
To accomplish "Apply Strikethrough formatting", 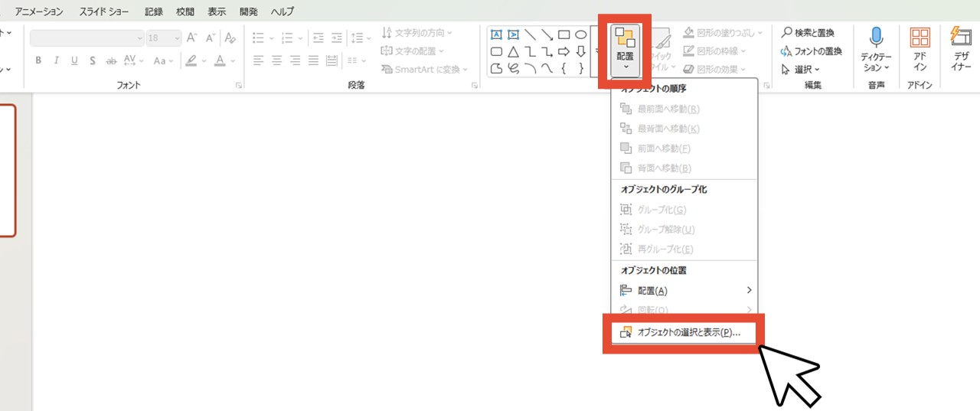I will click(x=111, y=60).
